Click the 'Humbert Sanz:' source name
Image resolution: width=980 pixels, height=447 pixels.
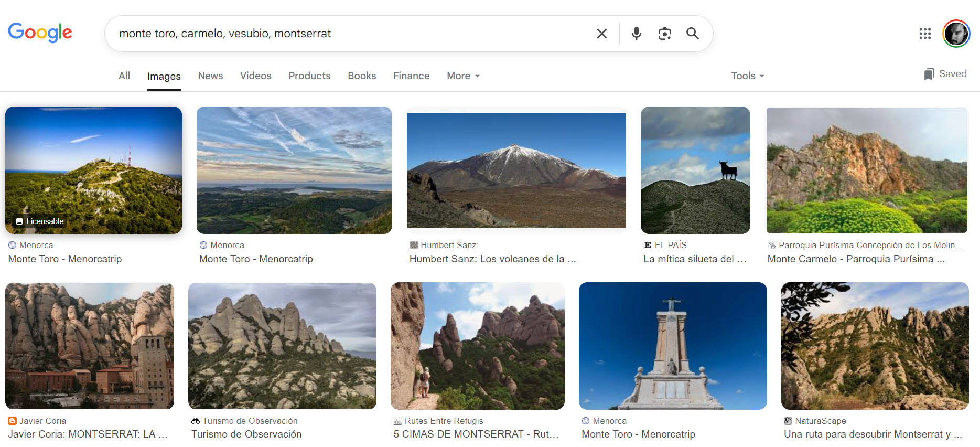pos(449,245)
